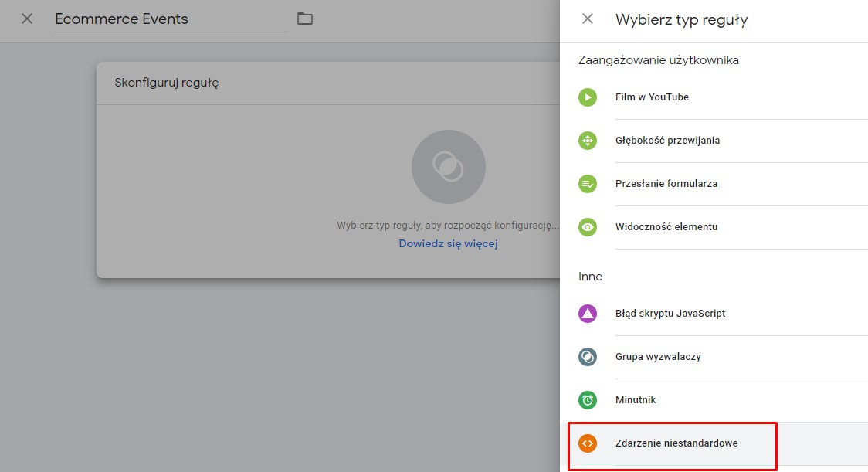Click the Przesłanie formularza form icon

pyautogui.click(x=588, y=184)
